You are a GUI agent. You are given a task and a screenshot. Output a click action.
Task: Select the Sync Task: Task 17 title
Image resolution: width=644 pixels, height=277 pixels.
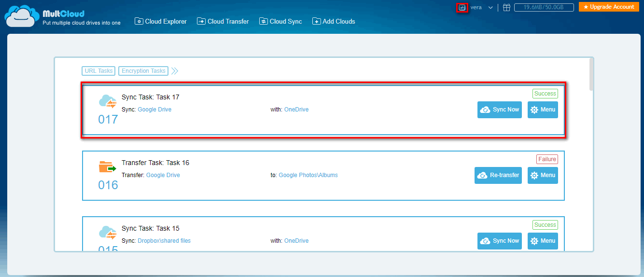tap(151, 97)
